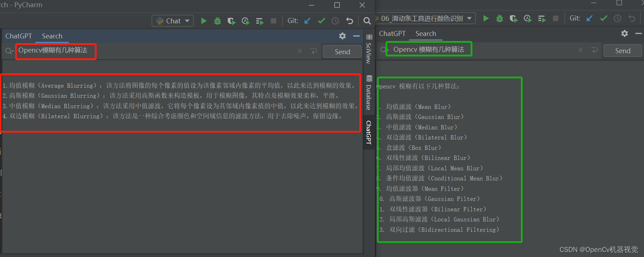This screenshot has height=257, width=644.
Task: Switch to Search tab in left window
Action: coord(52,36)
